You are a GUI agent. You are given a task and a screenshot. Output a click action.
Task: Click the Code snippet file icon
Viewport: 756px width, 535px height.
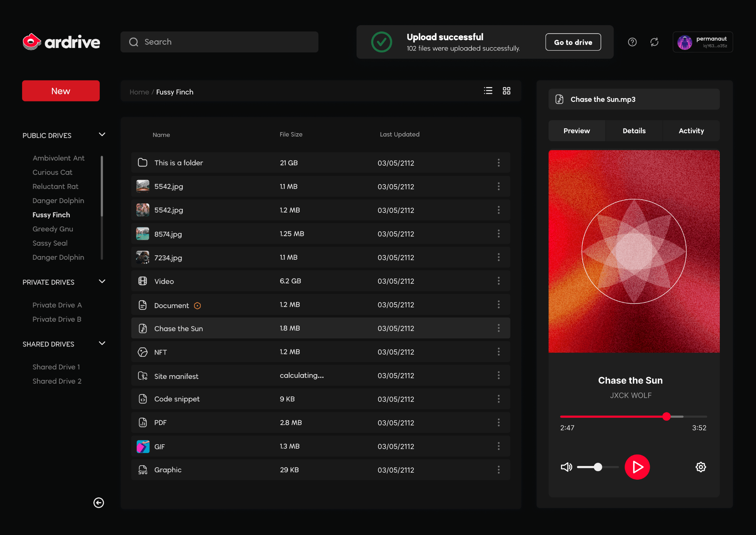point(142,399)
